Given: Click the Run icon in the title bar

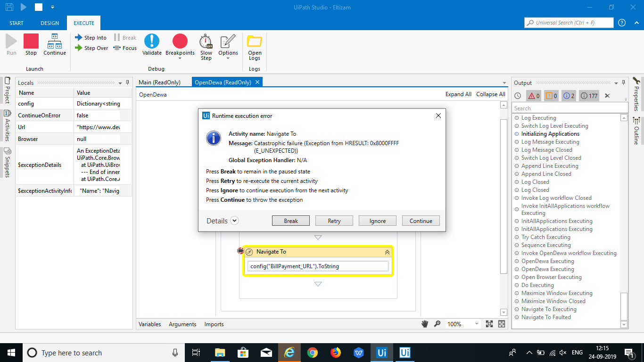Looking at the screenshot, I should click(x=24, y=7).
